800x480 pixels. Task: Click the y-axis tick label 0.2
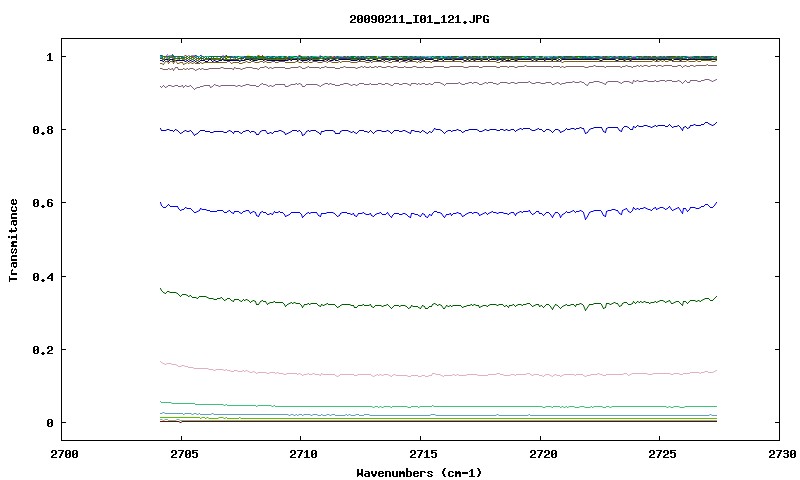point(43,350)
